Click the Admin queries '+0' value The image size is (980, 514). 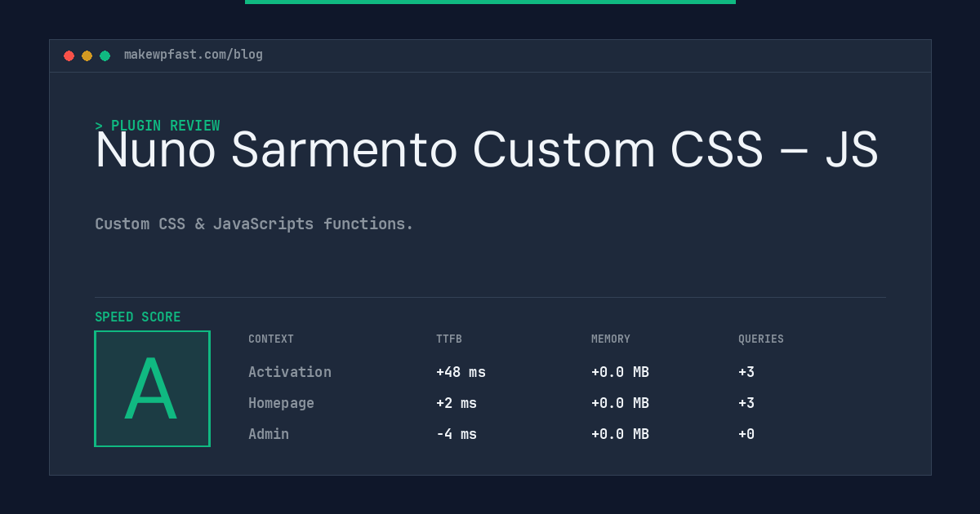(x=746, y=434)
